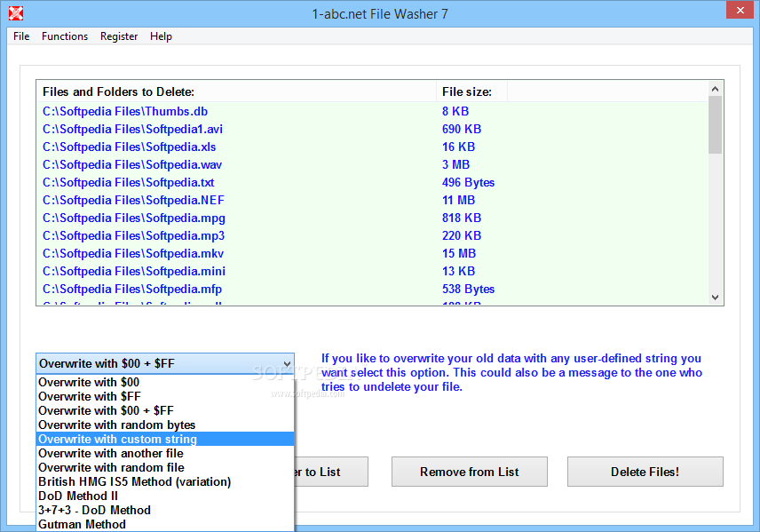Screen dimensions: 760x532
Task: Click scroll-up arrow of file list
Action: coord(715,89)
